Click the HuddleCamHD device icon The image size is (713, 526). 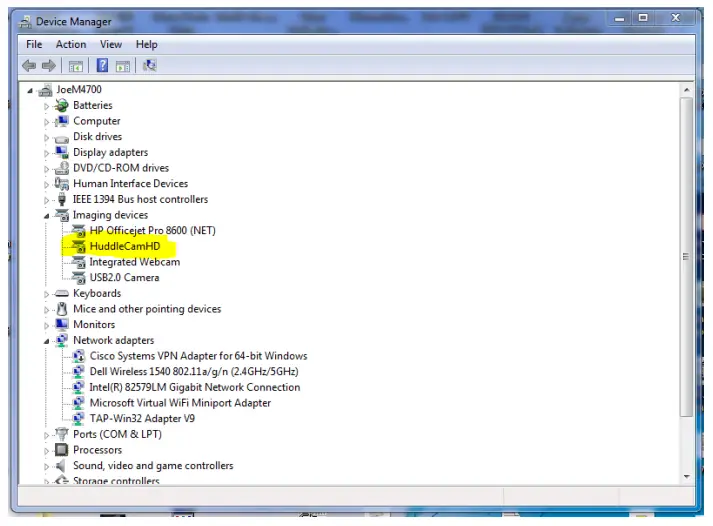[78, 246]
